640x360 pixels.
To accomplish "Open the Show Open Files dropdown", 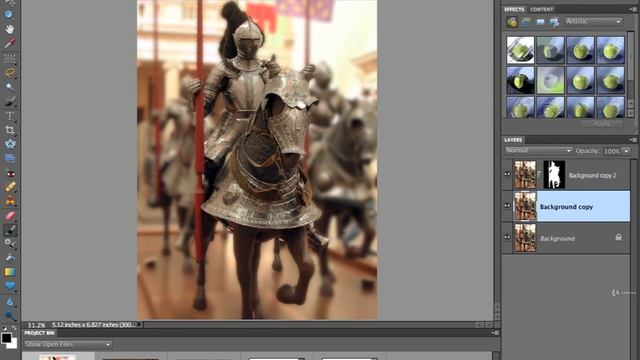I will click(67, 344).
